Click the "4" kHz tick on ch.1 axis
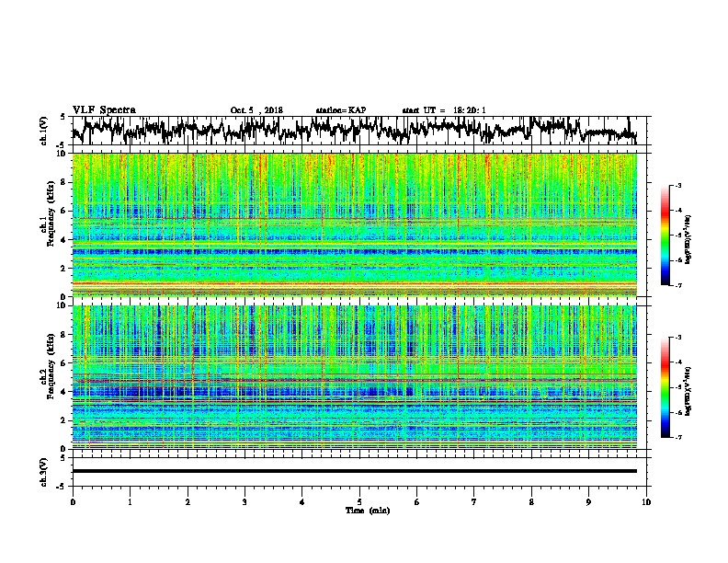Viewport: 728px width, 563px height. 64,240
